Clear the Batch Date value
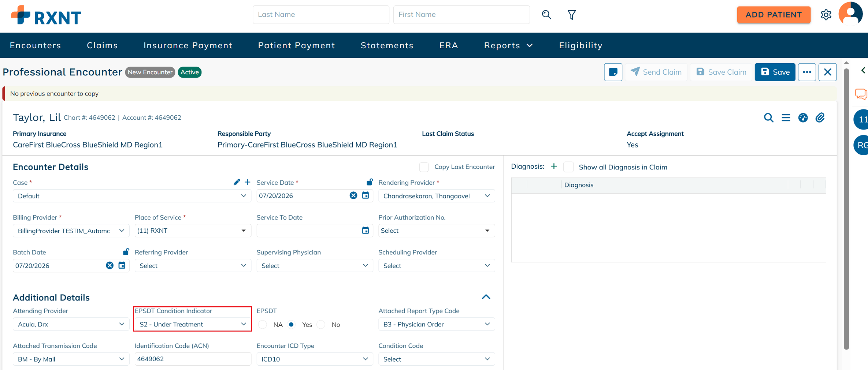 [x=110, y=266]
